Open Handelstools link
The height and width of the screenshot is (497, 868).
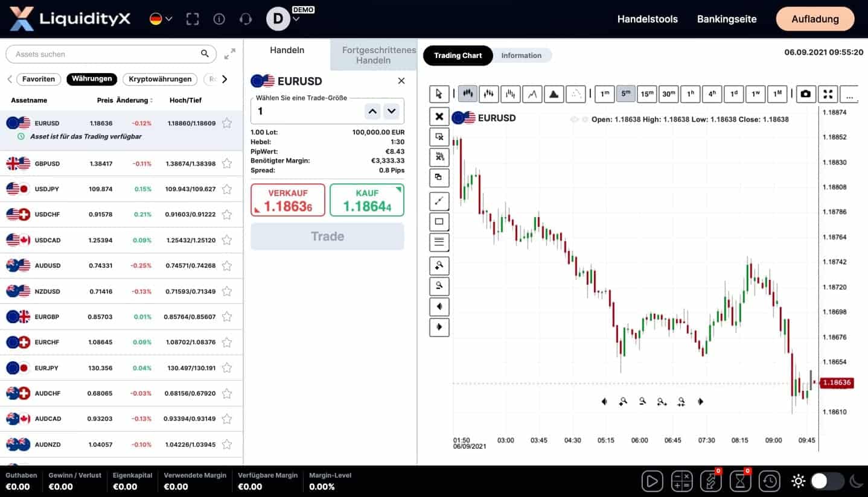click(x=647, y=19)
